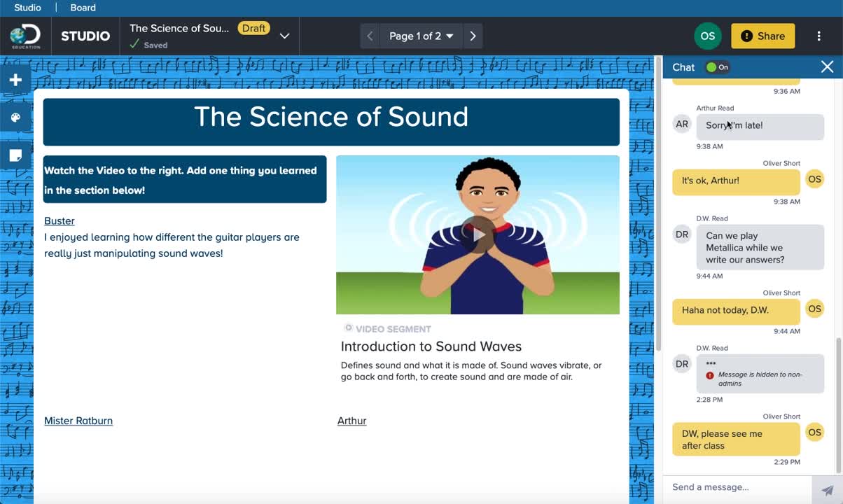This screenshot has height=504, width=843.
Task: Switch to the Studio tab
Action: click(27, 8)
